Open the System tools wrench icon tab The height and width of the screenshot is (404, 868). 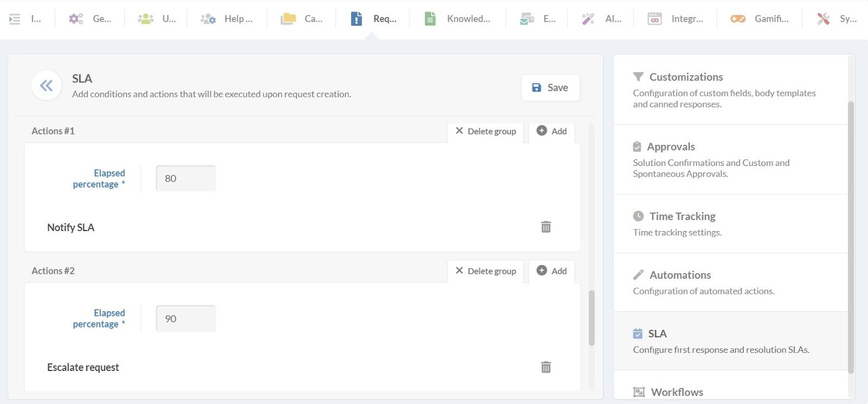tap(823, 19)
